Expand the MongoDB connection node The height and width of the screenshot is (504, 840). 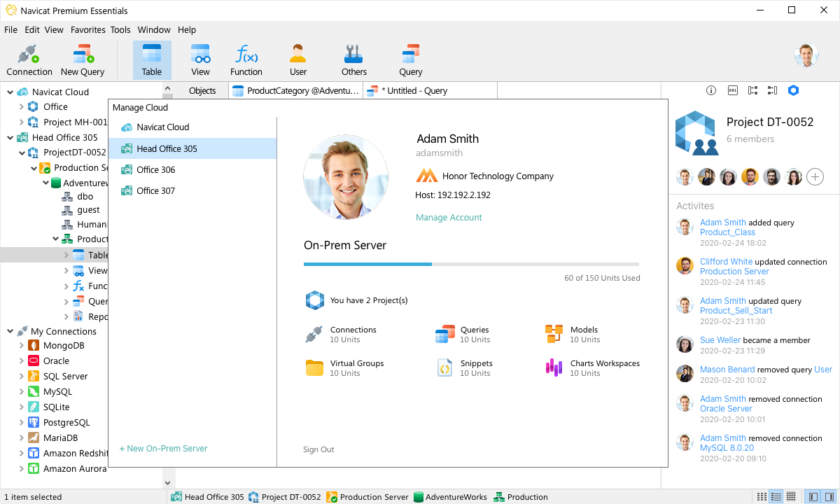point(21,346)
